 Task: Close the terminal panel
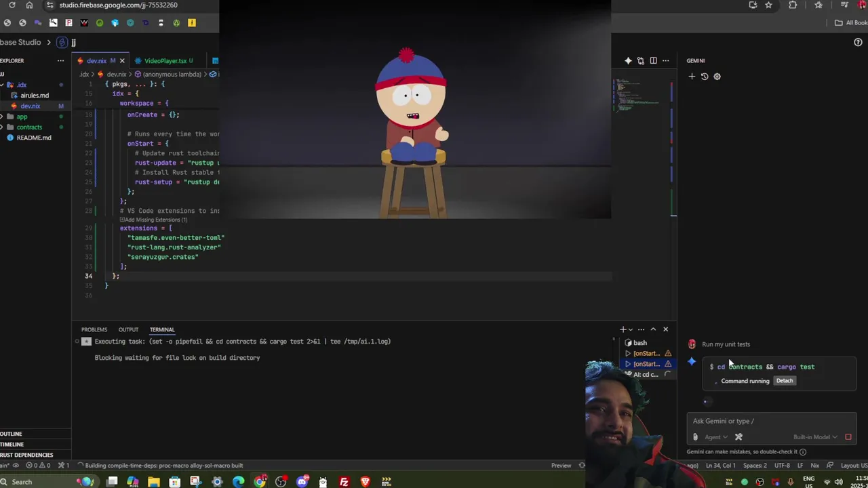[665, 329]
